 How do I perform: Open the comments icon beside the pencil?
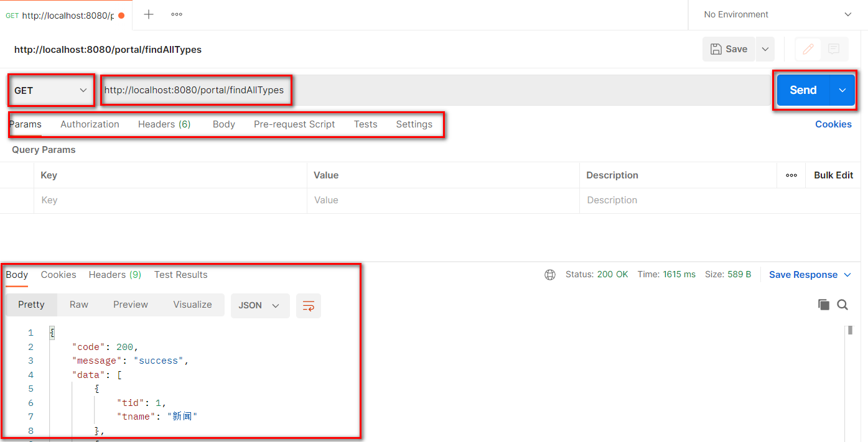tap(834, 49)
